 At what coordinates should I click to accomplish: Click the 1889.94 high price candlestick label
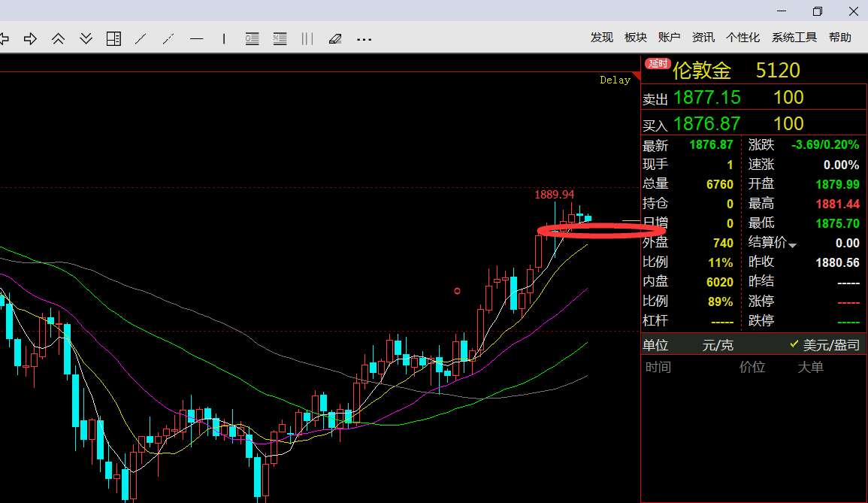(554, 195)
